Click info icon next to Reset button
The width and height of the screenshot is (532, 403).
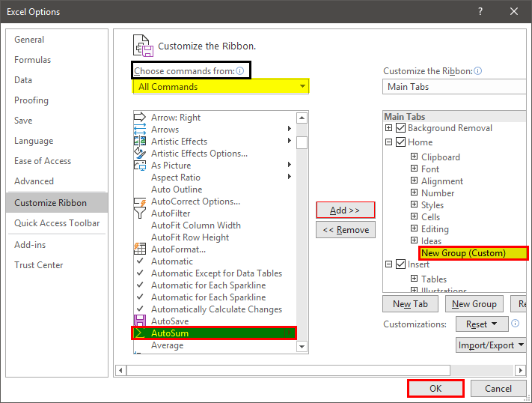515,323
